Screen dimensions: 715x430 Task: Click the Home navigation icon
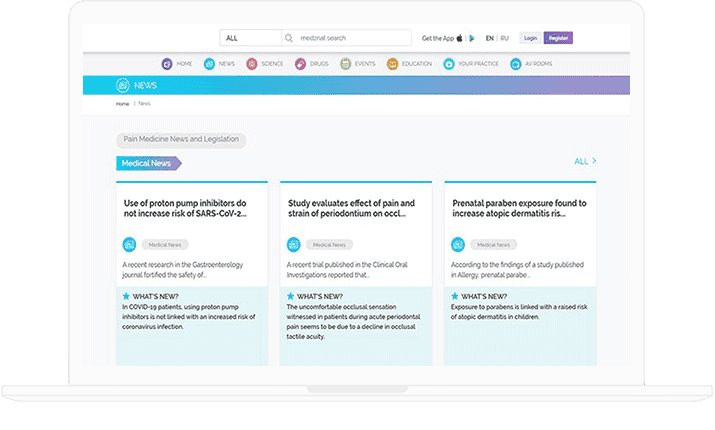pyautogui.click(x=167, y=64)
